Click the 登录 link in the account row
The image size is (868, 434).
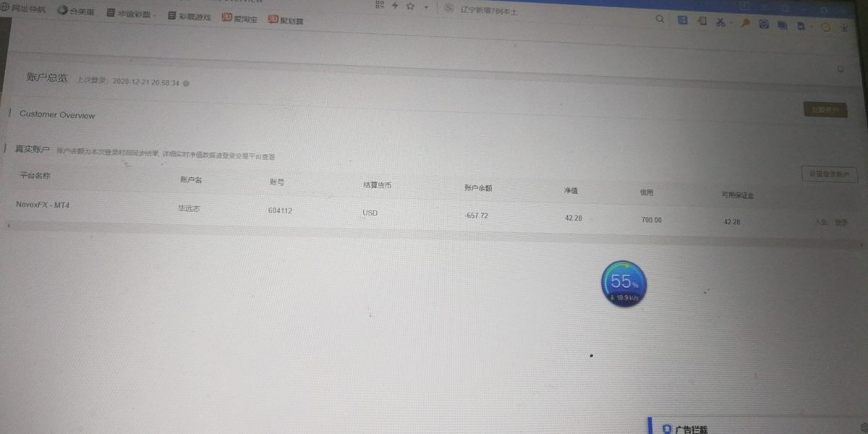click(841, 223)
